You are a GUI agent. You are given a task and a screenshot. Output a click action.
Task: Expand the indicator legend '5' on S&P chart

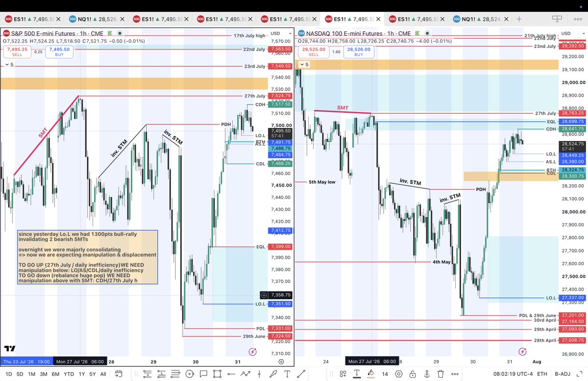[x=9, y=65]
